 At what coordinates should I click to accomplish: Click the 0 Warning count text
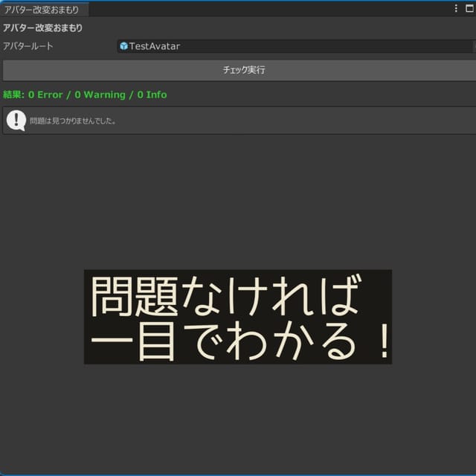point(100,94)
